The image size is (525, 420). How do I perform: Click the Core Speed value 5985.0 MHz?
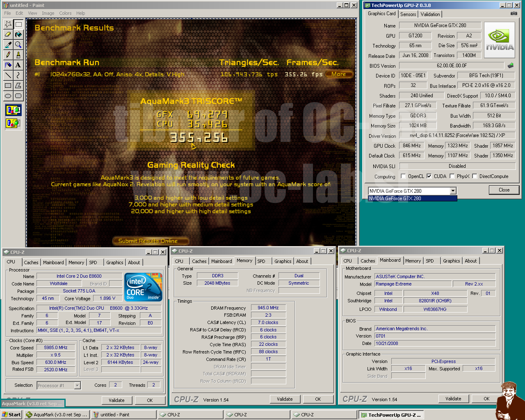coord(56,347)
